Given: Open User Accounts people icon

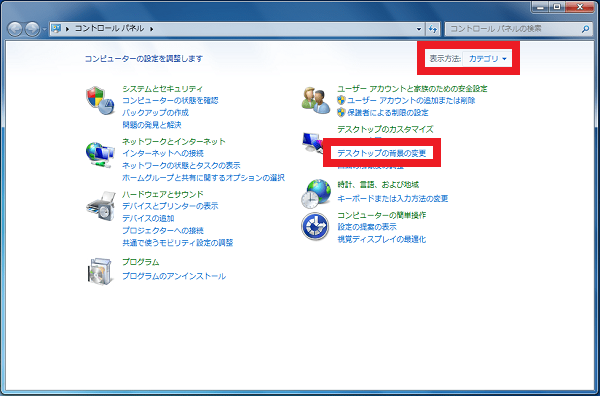Looking at the screenshot, I should tap(316, 101).
